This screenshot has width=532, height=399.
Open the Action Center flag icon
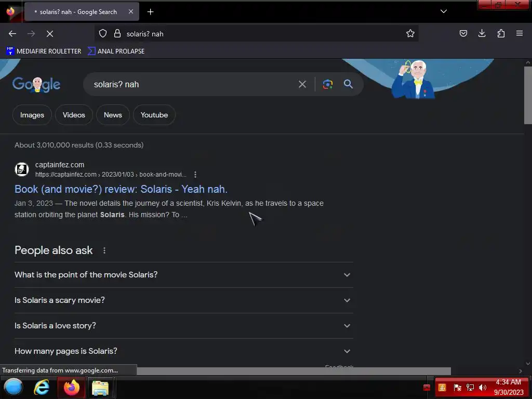pyautogui.click(x=457, y=388)
